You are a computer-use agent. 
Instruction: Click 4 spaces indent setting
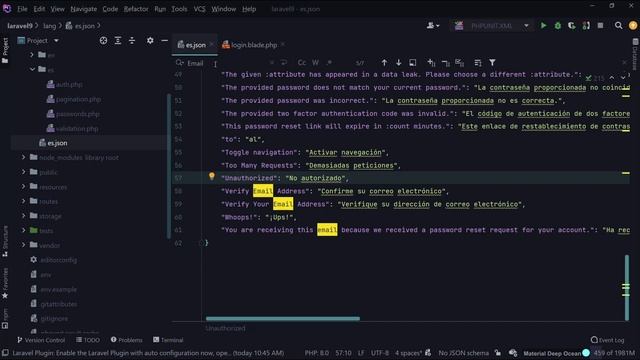click(407, 353)
